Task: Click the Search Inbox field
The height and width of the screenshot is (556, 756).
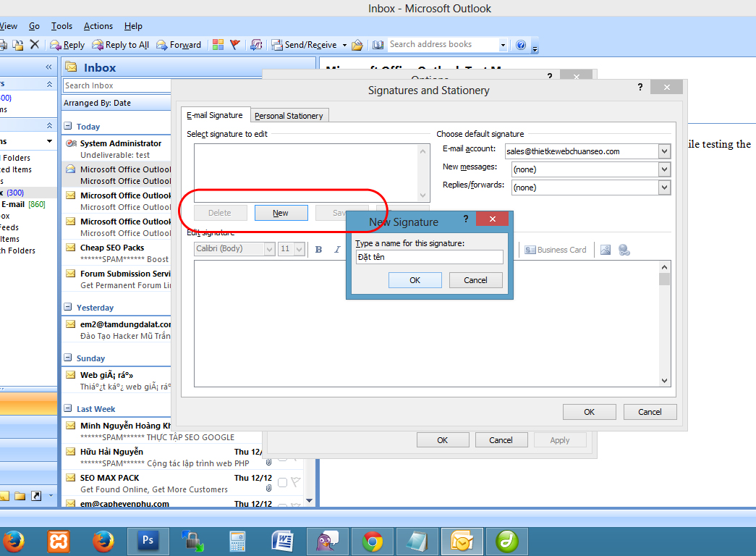Action: 117,85
